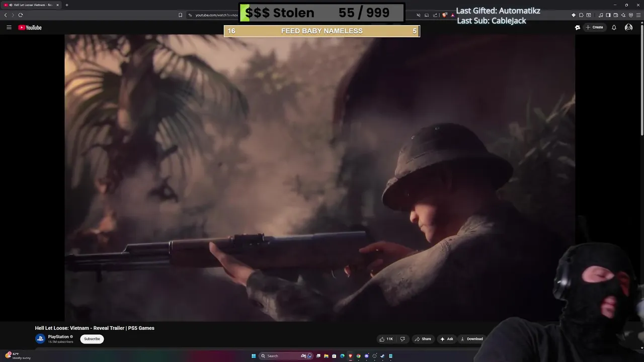Click the Ask button under the video
The height and width of the screenshot is (362, 644).
pos(447,339)
